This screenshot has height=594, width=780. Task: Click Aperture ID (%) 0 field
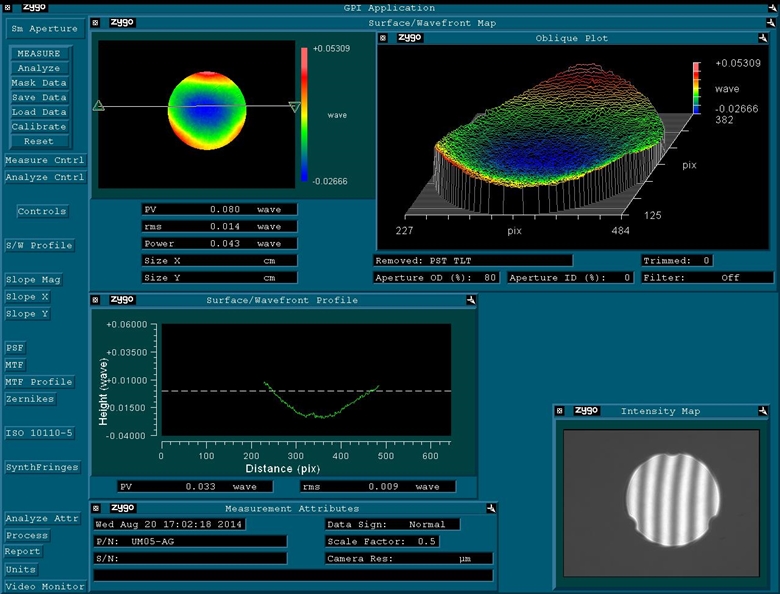[570, 278]
